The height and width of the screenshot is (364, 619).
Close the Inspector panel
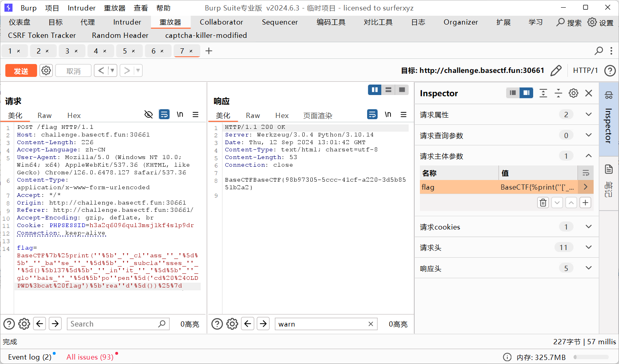click(x=589, y=93)
